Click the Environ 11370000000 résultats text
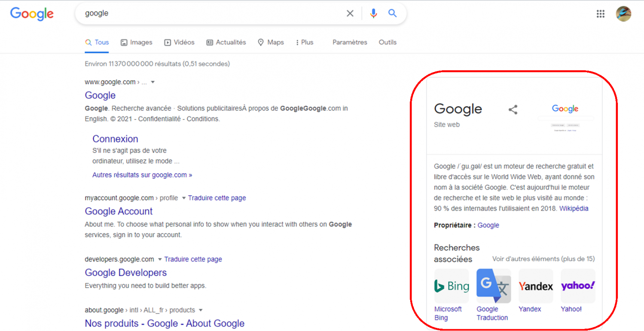This screenshot has height=331, width=644. [x=157, y=64]
